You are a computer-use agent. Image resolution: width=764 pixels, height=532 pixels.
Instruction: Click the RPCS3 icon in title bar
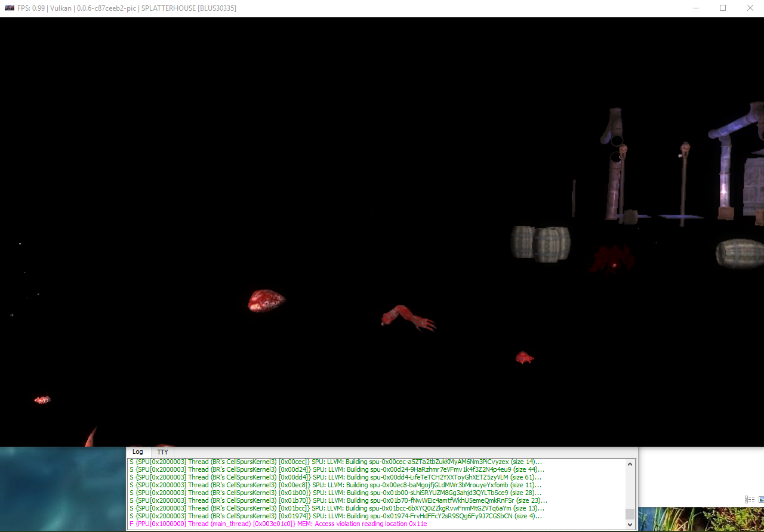pyautogui.click(x=9, y=8)
